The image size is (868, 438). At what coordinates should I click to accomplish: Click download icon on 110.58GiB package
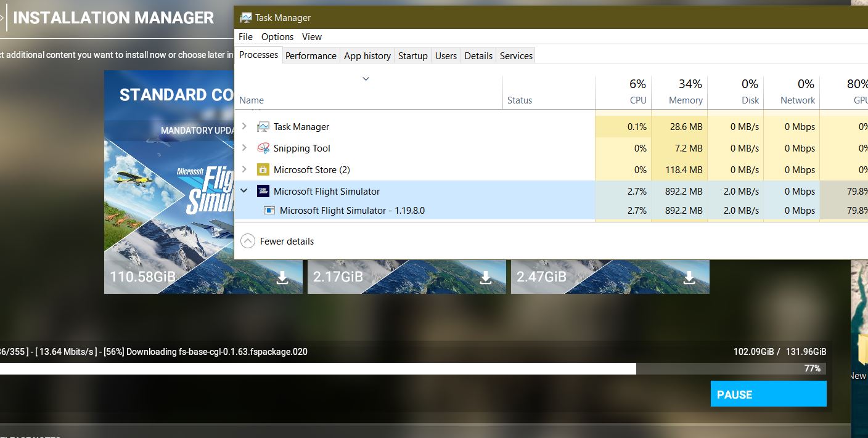pyautogui.click(x=282, y=278)
